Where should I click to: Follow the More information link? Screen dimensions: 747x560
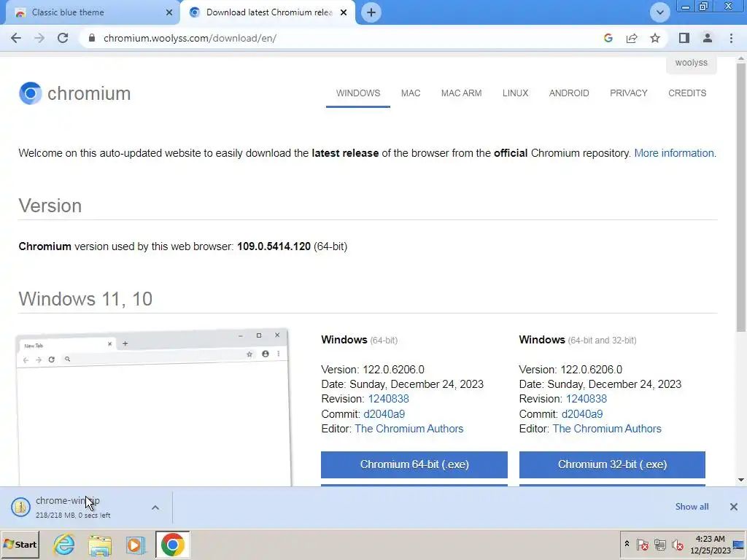674,153
